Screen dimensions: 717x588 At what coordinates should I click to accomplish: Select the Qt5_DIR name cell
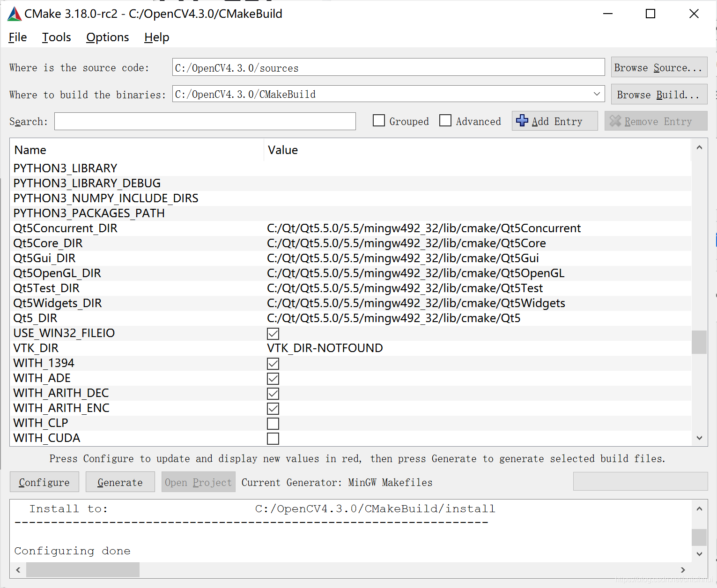tap(36, 318)
